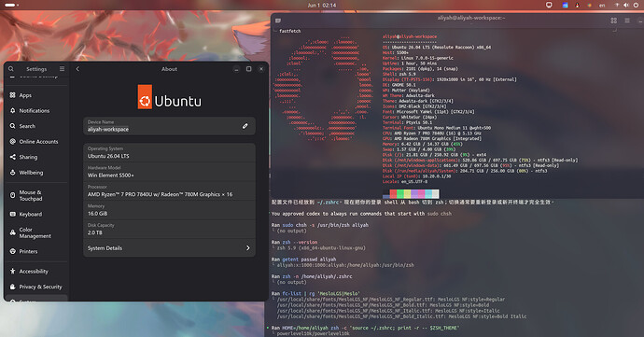Screen dimensions: 644x337
Task: Click the colorful tray icon beside QQ
Action: 589,6
